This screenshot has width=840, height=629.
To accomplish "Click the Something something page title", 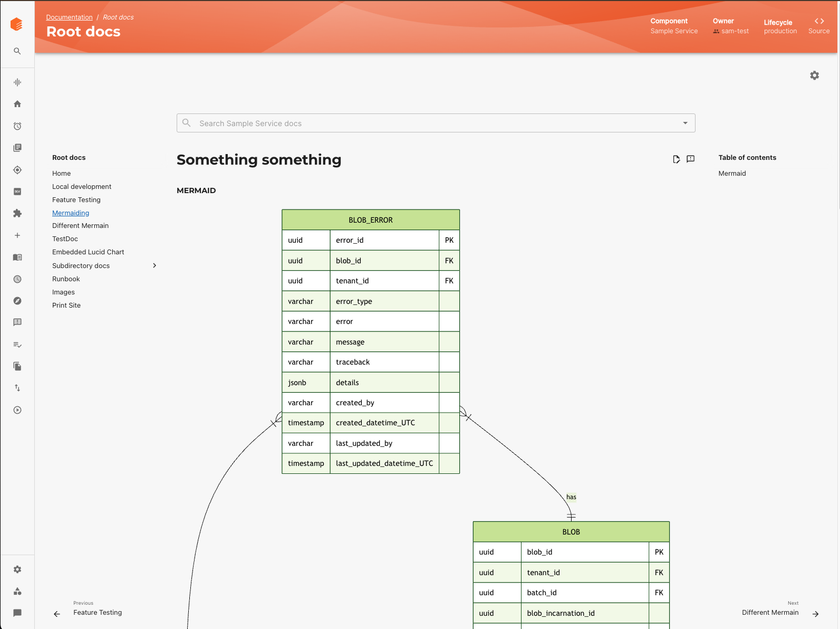I will pyautogui.click(x=259, y=160).
